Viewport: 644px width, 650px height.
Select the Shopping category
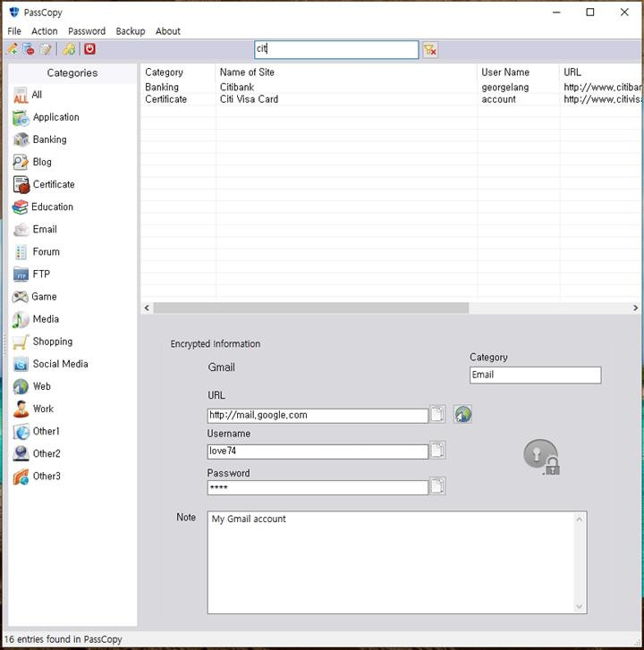(x=42, y=342)
